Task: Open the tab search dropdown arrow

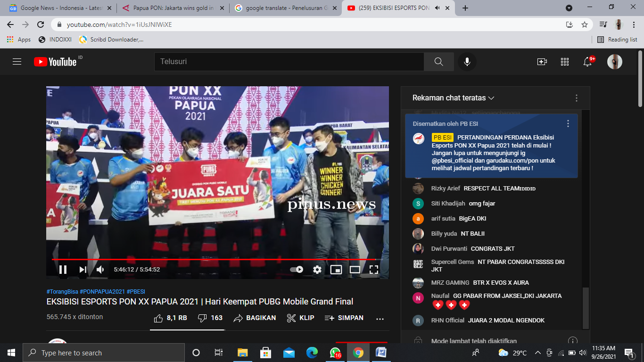Action: pyautogui.click(x=569, y=8)
